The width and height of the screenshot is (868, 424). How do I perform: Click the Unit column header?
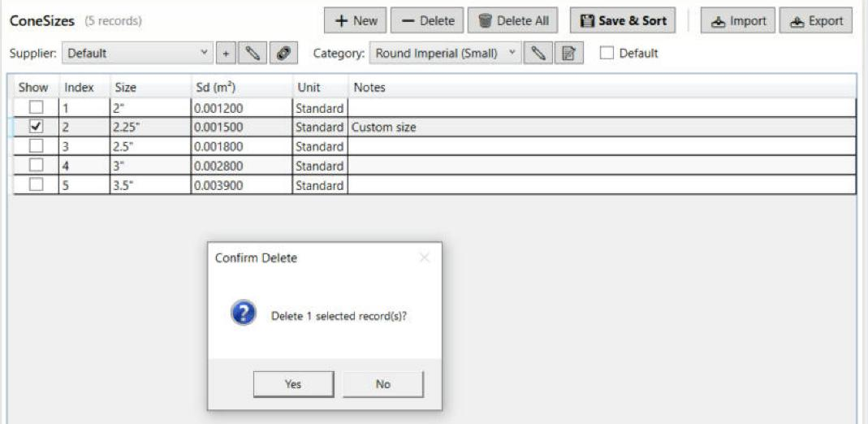pyautogui.click(x=320, y=88)
